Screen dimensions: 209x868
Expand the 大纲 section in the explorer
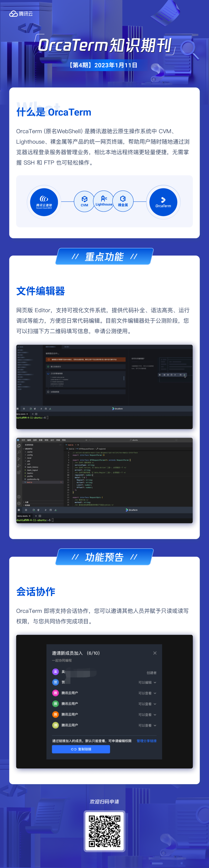pyautogui.click(x=26, y=502)
